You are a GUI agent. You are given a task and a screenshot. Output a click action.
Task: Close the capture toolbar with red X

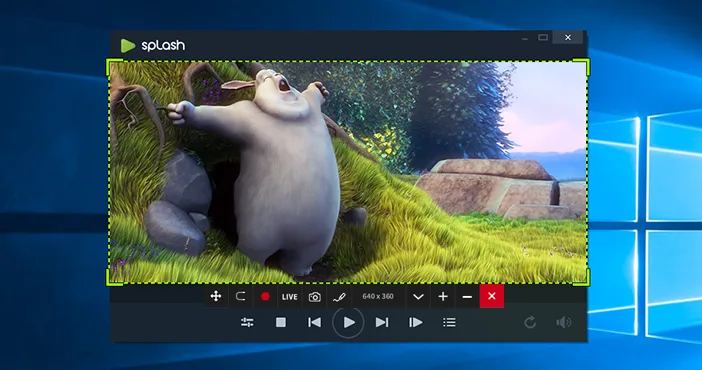(x=492, y=296)
